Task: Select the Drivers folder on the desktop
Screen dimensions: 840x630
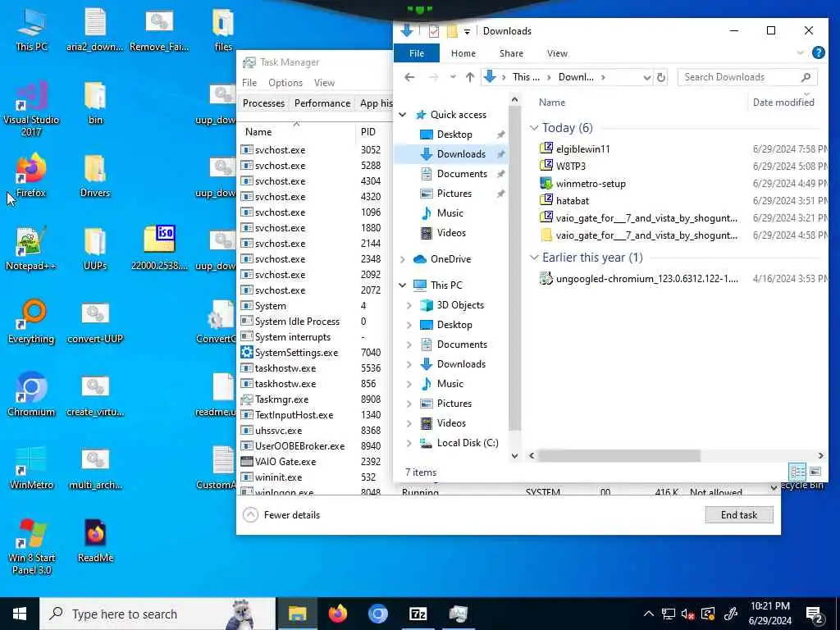Action: (x=95, y=176)
